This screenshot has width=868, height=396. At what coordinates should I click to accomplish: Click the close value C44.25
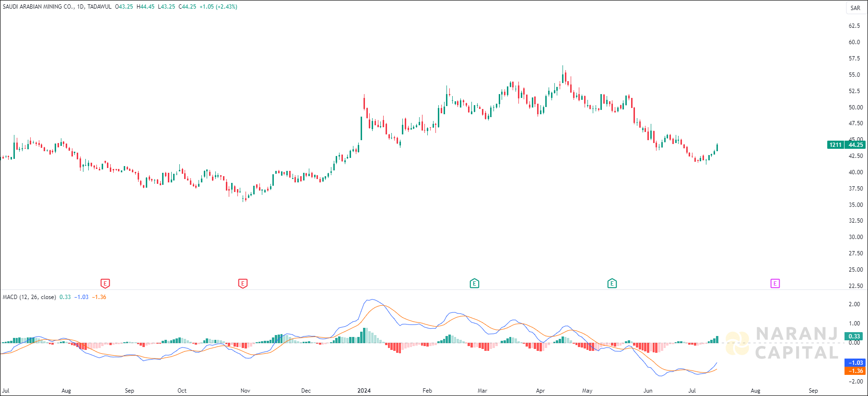[187, 7]
